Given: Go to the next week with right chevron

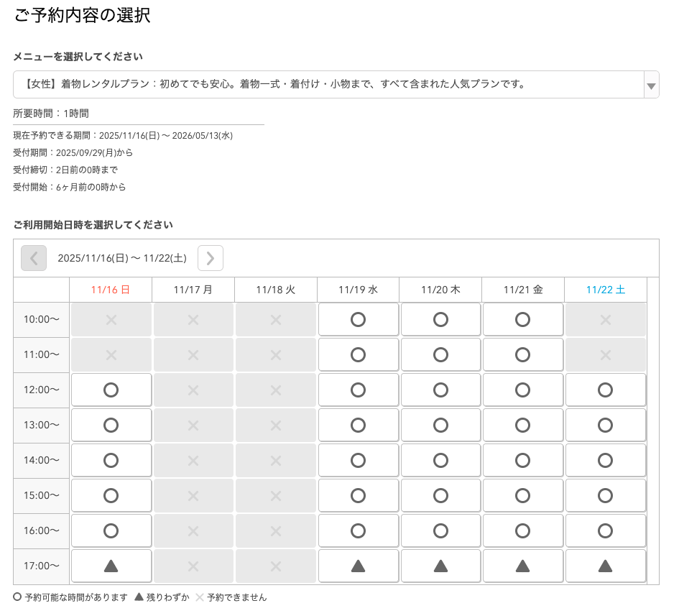Looking at the screenshot, I should (x=211, y=258).
